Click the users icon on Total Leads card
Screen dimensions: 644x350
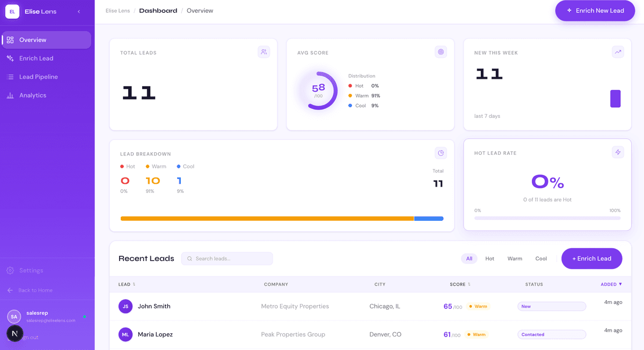click(264, 52)
